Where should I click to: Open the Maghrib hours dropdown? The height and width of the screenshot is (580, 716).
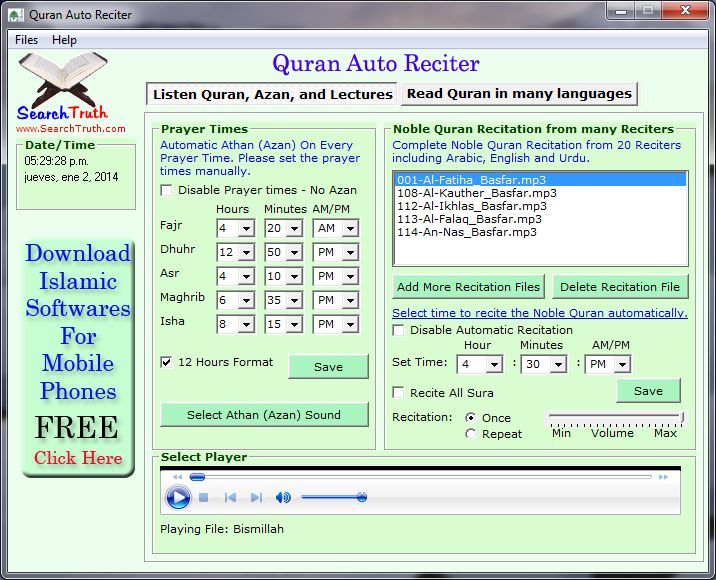click(246, 300)
